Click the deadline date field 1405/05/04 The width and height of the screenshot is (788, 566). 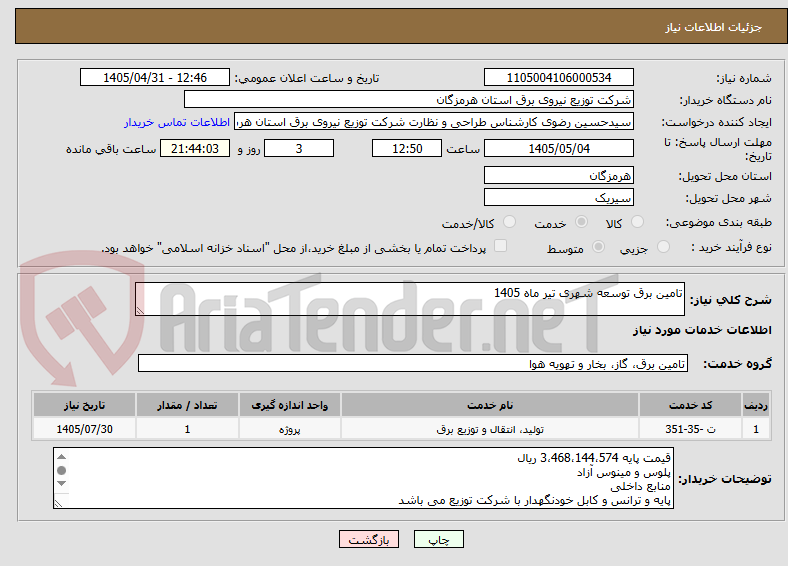(558, 148)
